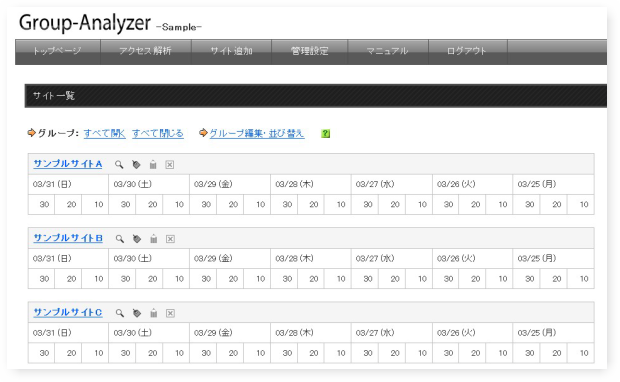Viewport: 620px width, 382px height.
Task: Click trash bin icon for サンプルサイトC
Action: coord(154,313)
